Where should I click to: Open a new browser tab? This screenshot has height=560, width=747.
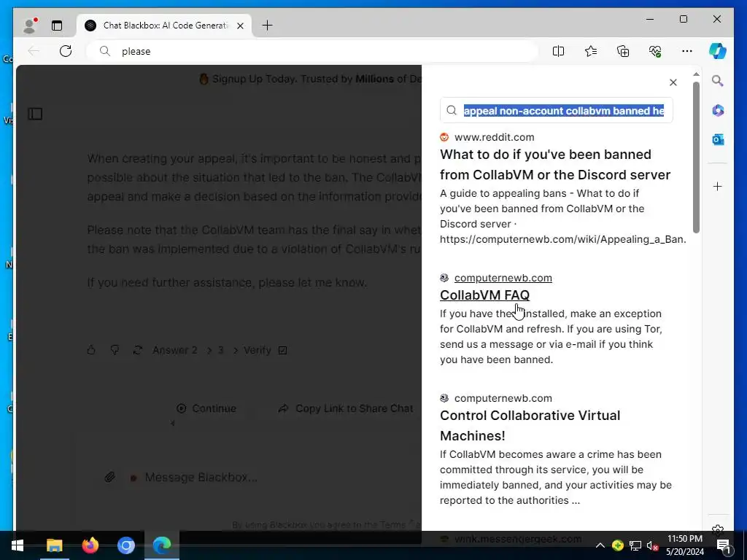[268, 26]
